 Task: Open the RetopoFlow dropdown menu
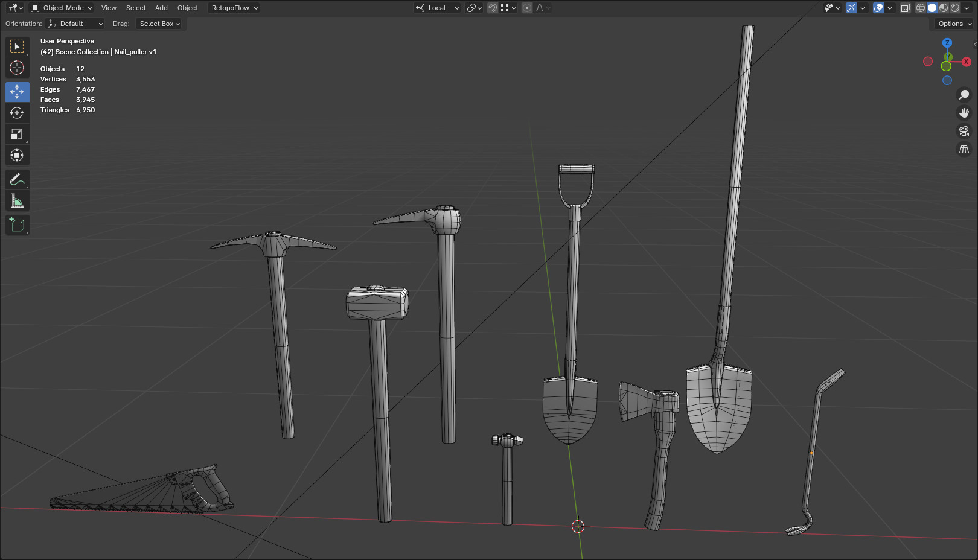pos(234,8)
